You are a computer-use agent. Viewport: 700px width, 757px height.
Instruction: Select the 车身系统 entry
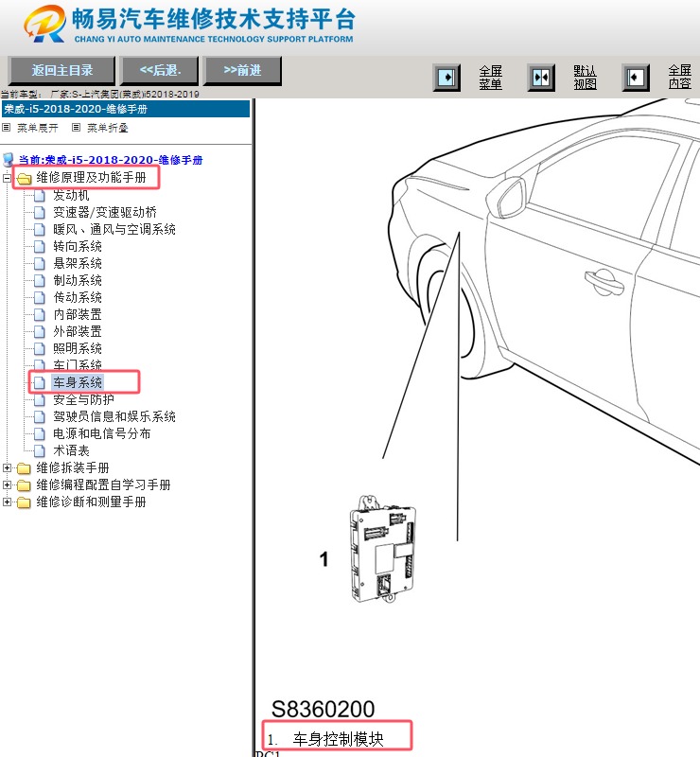tap(78, 382)
